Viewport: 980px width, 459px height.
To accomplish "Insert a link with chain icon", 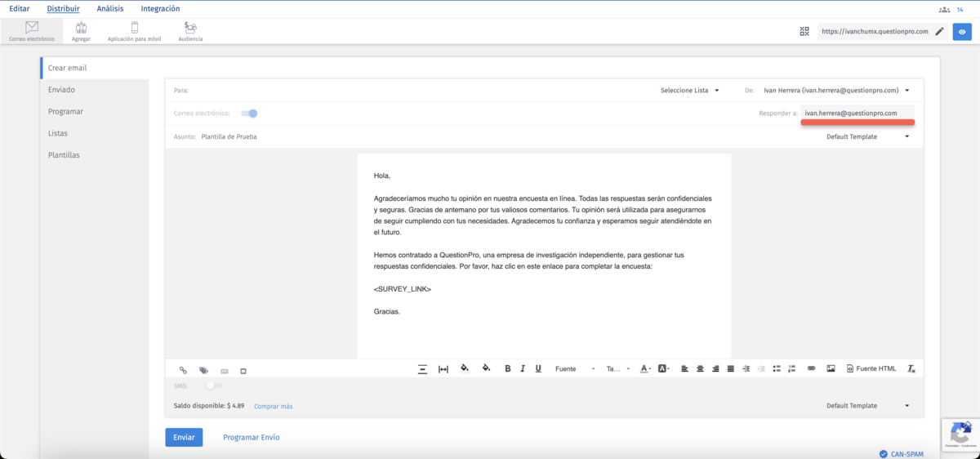I will pyautogui.click(x=183, y=370).
